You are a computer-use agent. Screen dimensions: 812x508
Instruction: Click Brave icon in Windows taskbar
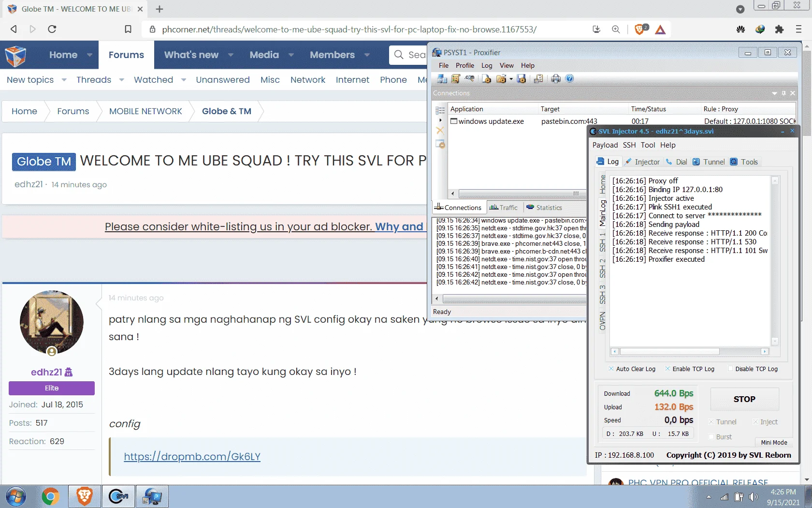[85, 496]
